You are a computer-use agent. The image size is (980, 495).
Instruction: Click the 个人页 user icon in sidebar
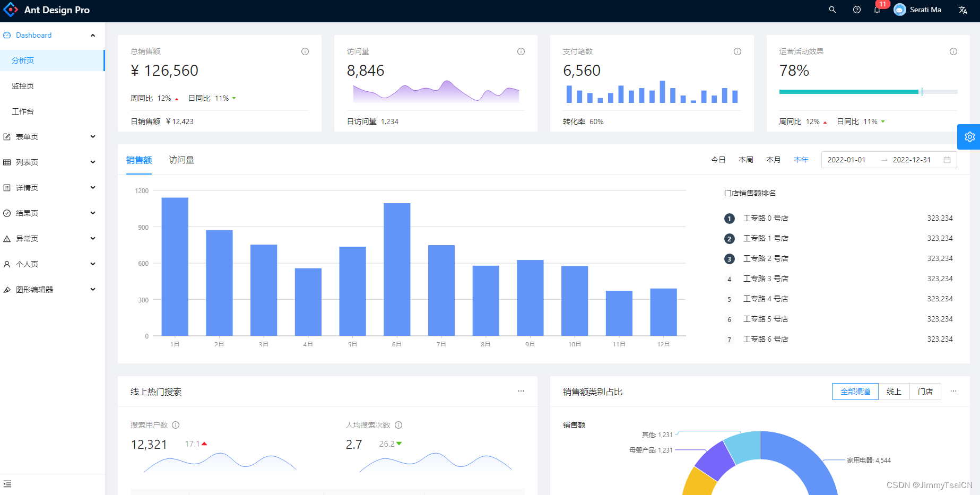pos(7,264)
